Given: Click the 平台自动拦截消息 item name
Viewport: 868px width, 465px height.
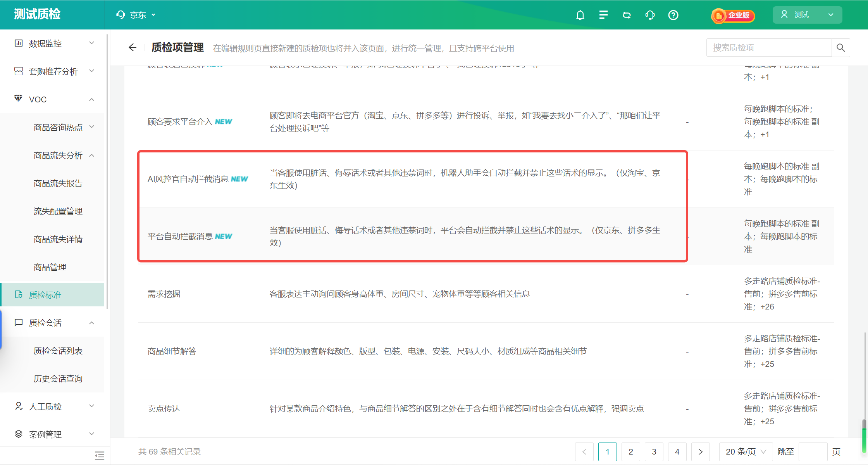Looking at the screenshot, I should pos(180,237).
